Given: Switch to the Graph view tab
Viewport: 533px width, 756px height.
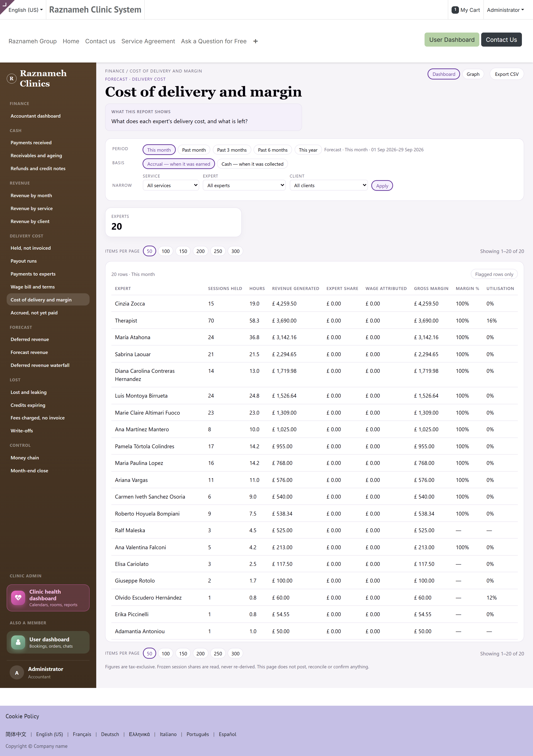Looking at the screenshot, I should (x=473, y=74).
